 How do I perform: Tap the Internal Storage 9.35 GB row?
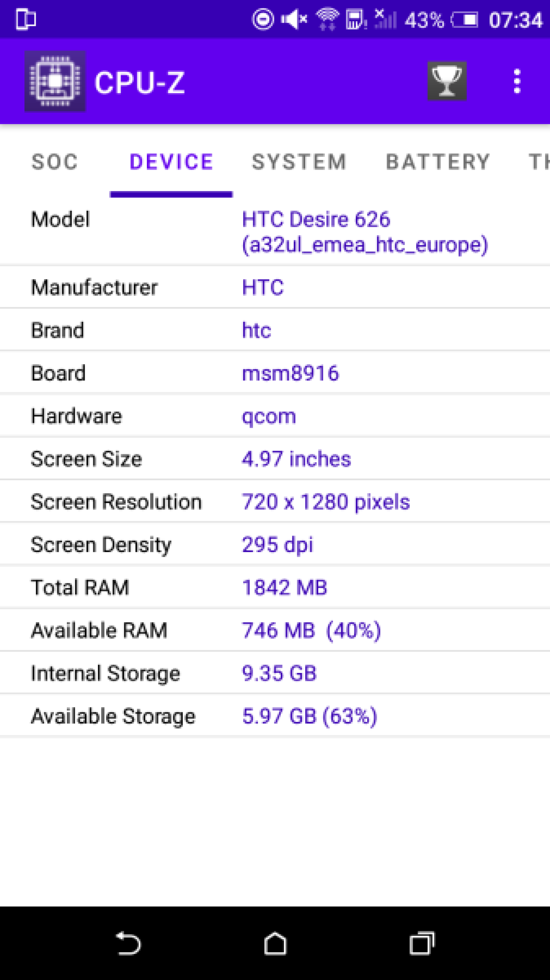[275, 673]
